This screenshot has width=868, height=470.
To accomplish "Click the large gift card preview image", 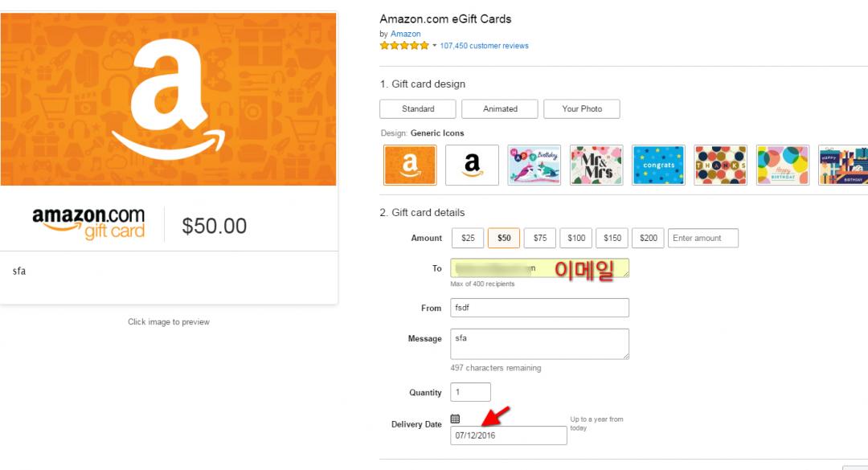I will point(168,99).
